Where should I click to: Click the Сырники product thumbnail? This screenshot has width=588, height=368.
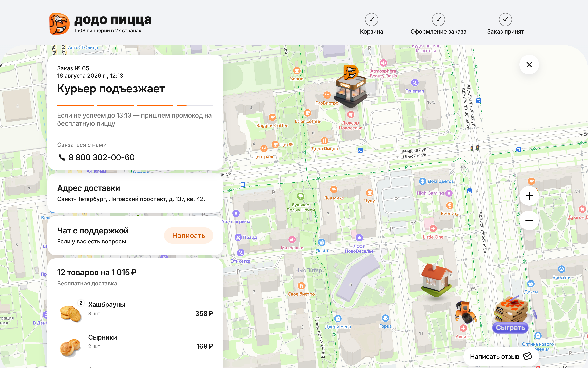(x=70, y=348)
